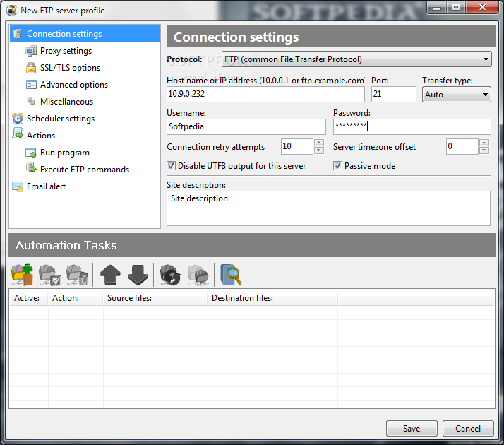Increase connection retry attempts

[318, 143]
